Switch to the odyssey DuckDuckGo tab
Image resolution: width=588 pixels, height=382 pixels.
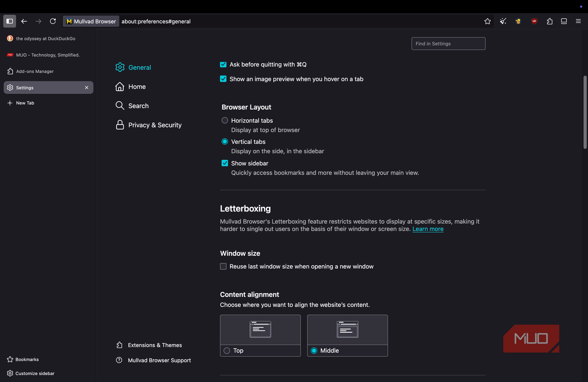(48, 38)
